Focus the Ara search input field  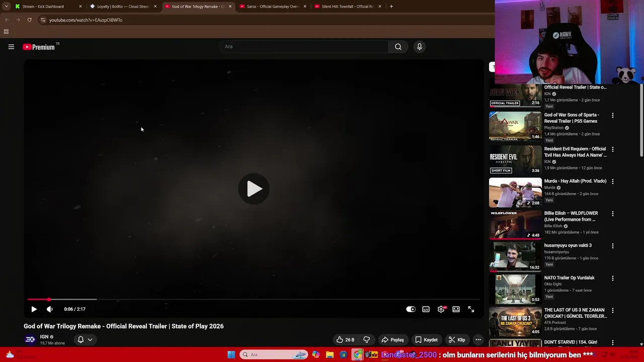point(304,47)
